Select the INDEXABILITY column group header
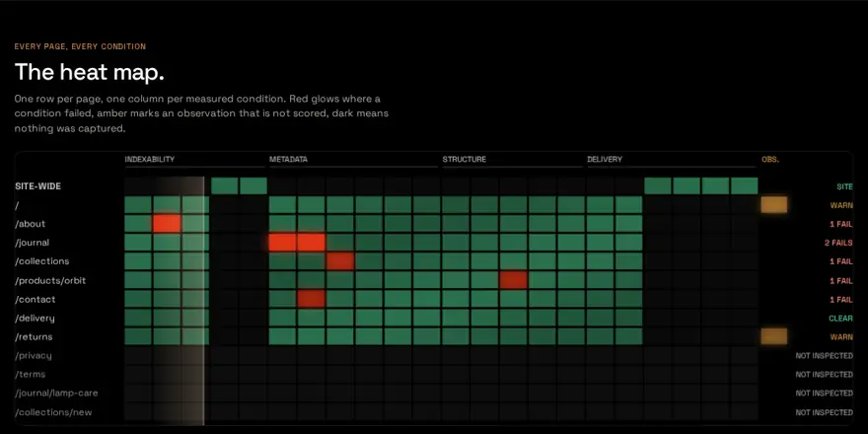This screenshot has height=434, width=868. tap(150, 160)
